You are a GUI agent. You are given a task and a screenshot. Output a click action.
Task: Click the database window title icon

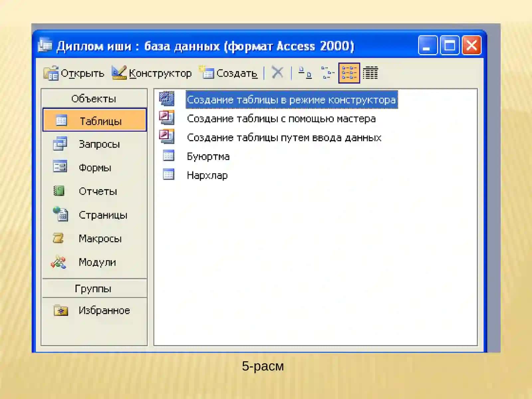click(45, 45)
